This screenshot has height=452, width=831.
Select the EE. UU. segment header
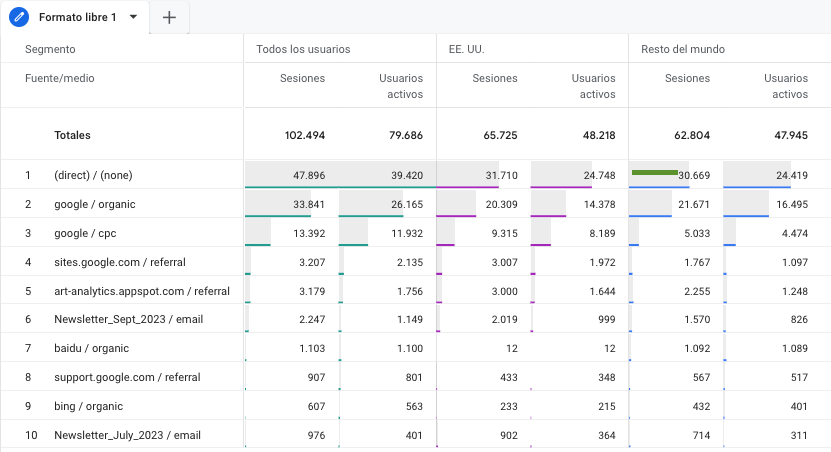465,49
